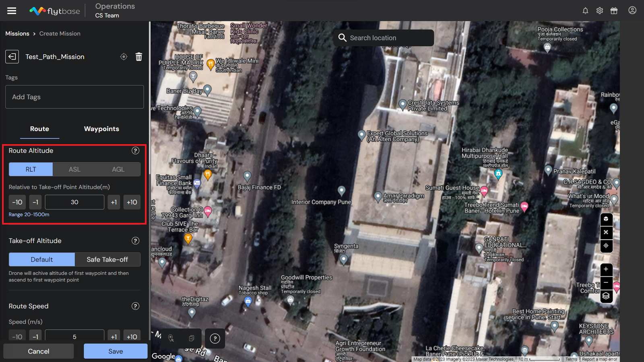Open the user account menu
This screenshot has height=362, width=644.
coord(632,10)
